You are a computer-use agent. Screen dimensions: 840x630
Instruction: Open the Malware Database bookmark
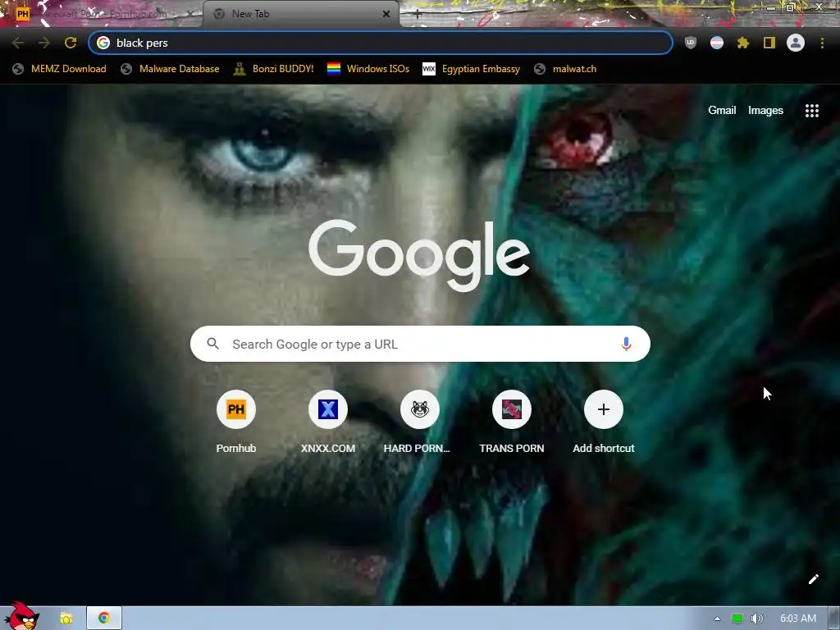(x=171, y=69)
